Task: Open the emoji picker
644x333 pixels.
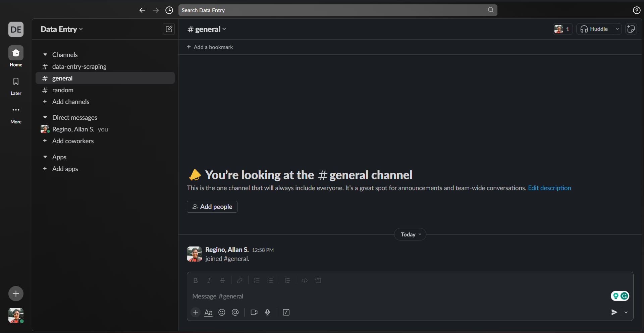Action: point(222,313)
